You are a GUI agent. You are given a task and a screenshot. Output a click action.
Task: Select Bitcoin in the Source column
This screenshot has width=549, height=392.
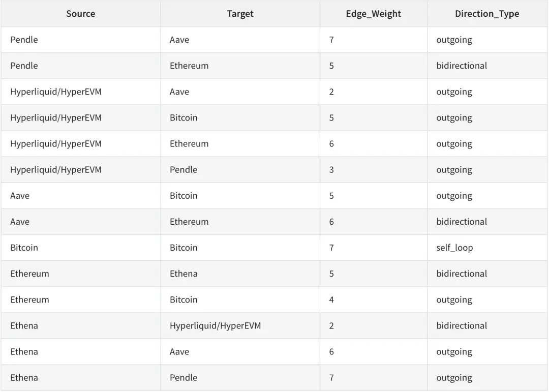[x=24, y=248]
